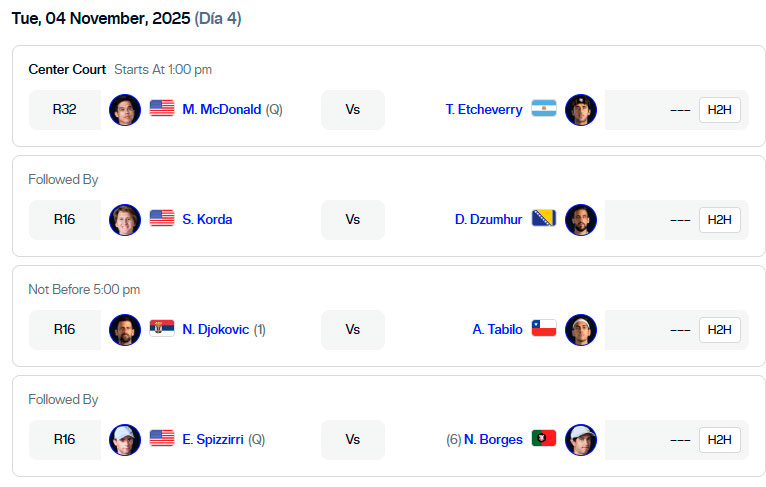766x487 pixels.
Task: Click the USA flag beside M. McDonald
Action: click(162, 109)
